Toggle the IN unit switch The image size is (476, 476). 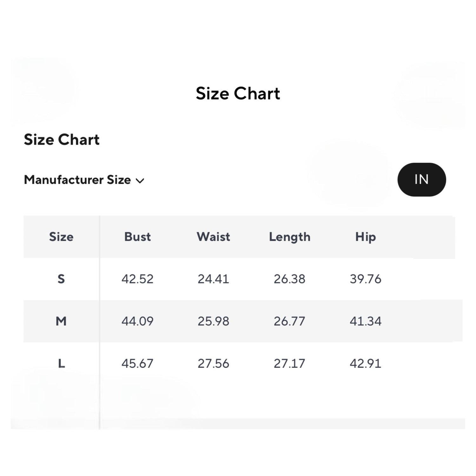421,180
